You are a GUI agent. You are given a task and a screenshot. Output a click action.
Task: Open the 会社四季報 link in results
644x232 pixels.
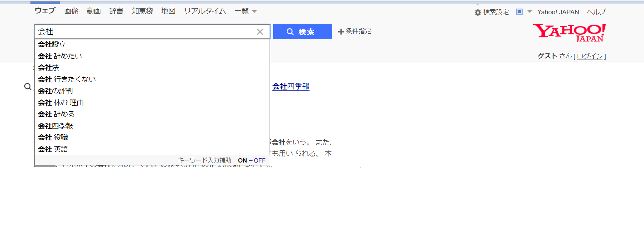point(291,87)
